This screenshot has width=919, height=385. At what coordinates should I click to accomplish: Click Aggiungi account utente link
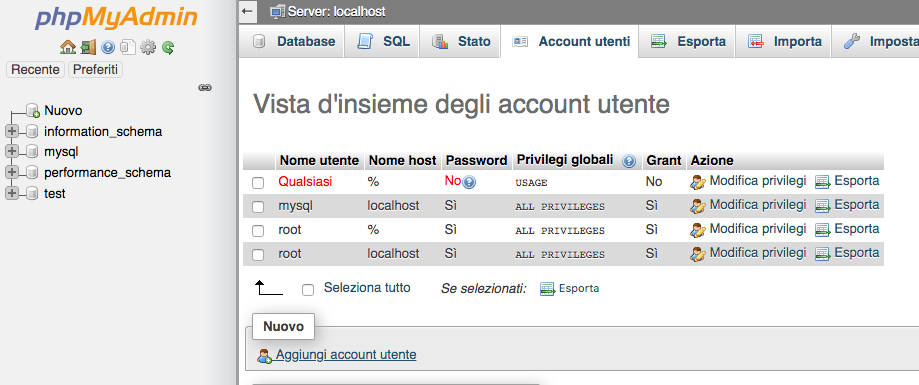[x=346, y=355]
